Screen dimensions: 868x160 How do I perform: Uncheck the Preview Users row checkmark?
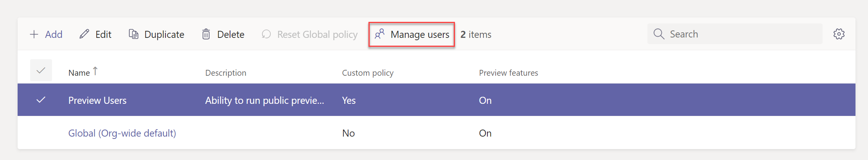41,100
